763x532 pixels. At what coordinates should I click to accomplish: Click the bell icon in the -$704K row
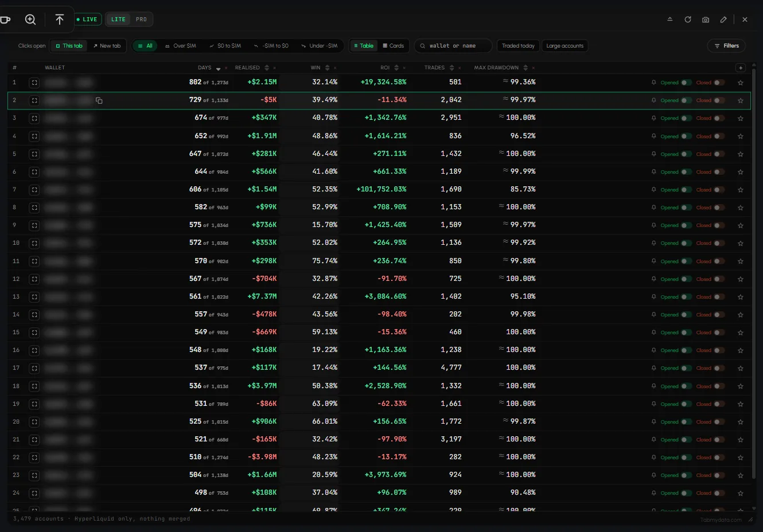tap(653, 279)
